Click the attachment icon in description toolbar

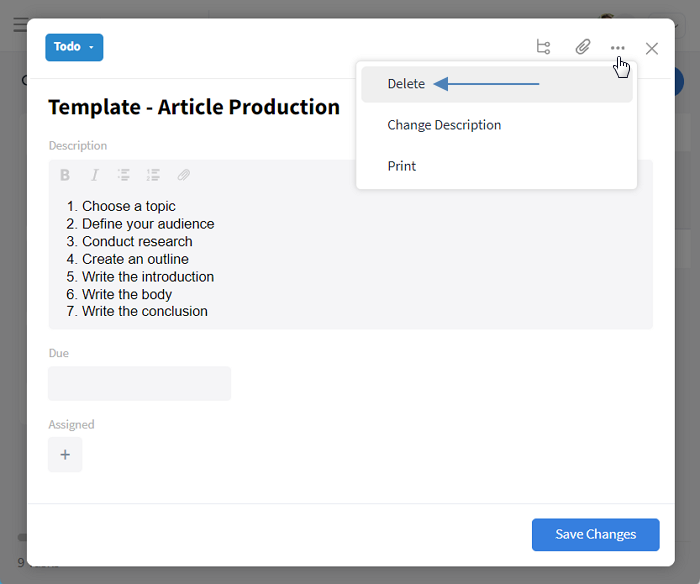184,175
